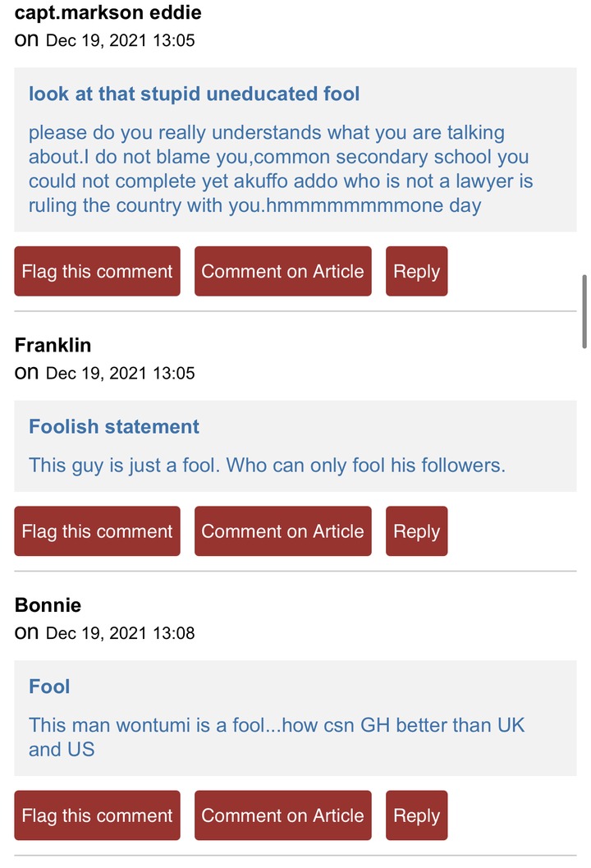Reply to capt.markson eddie's comment
591x868 pixels.
417,271
